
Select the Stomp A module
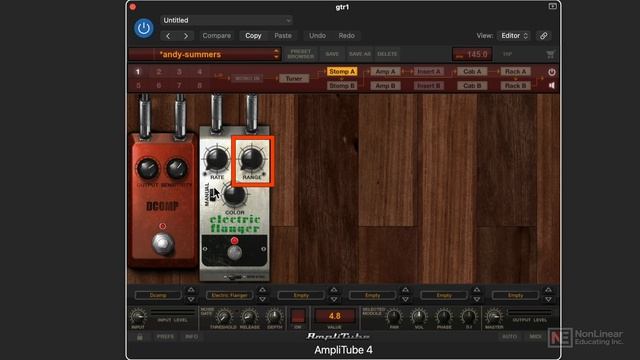point(342,71)
